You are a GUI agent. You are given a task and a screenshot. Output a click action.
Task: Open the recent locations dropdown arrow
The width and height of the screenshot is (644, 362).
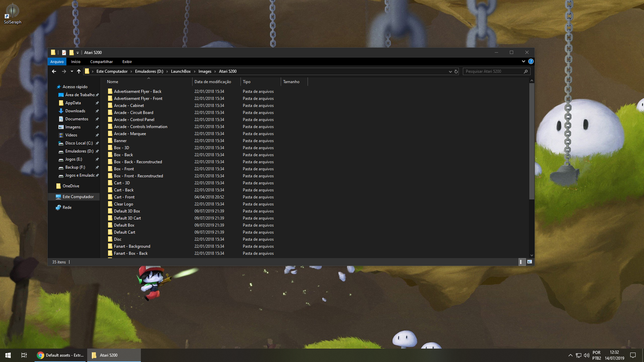pos(72,71)
